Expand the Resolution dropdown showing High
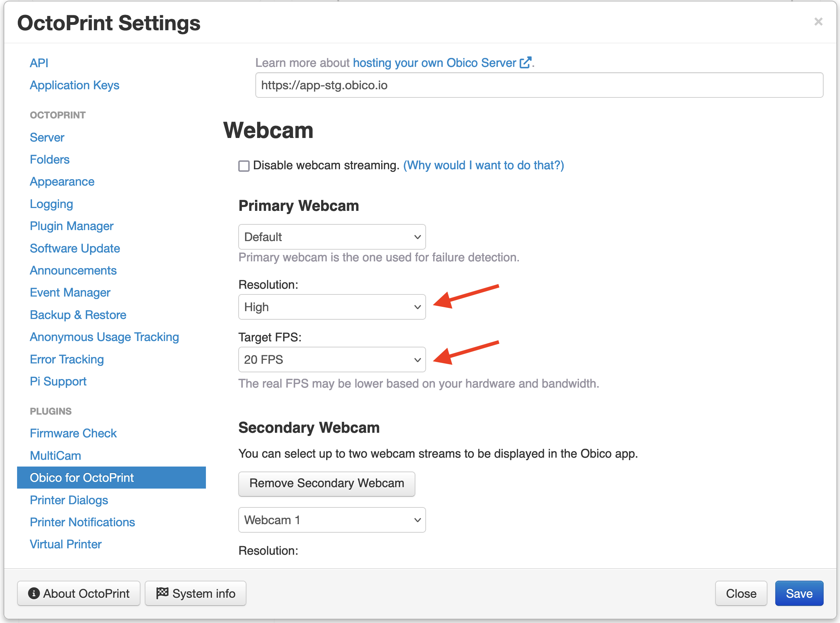The image size is (840, 623). point(332,307)
